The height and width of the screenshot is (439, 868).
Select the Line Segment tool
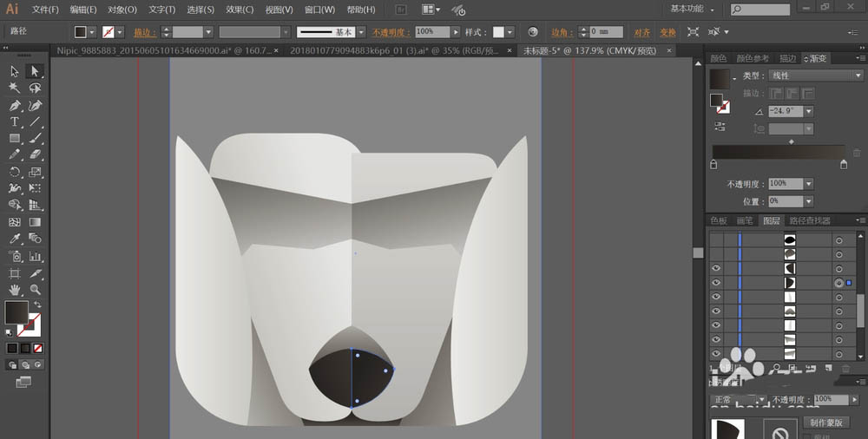coord(35,121)
